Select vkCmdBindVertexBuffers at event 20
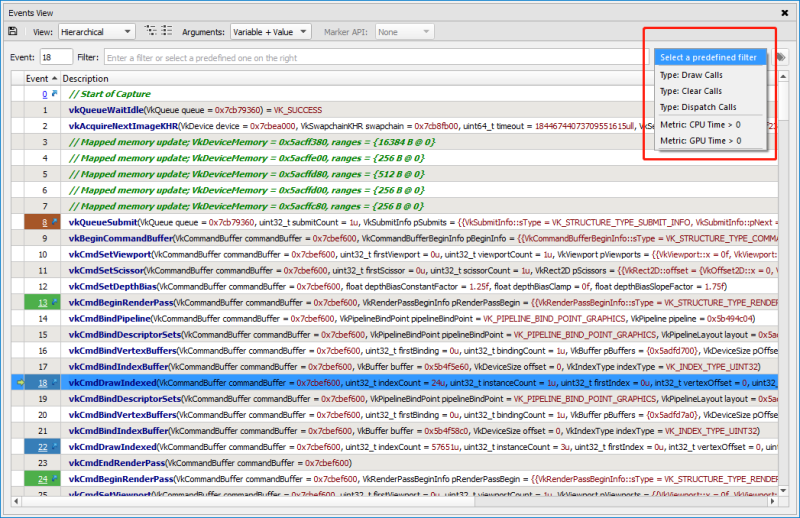800x518 pixels. pyautogui.click(x=394, y=414)
